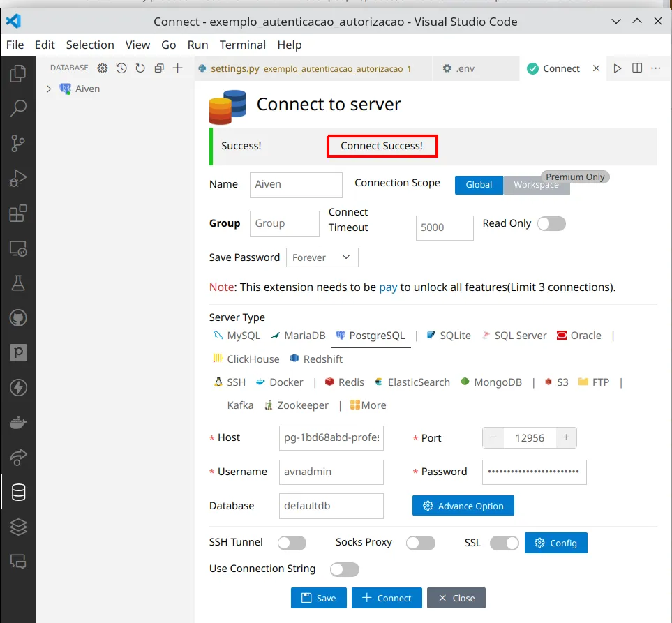This screenshot has height=623, width=672.
Task: Split the editor right
Action: pos(637,68)
